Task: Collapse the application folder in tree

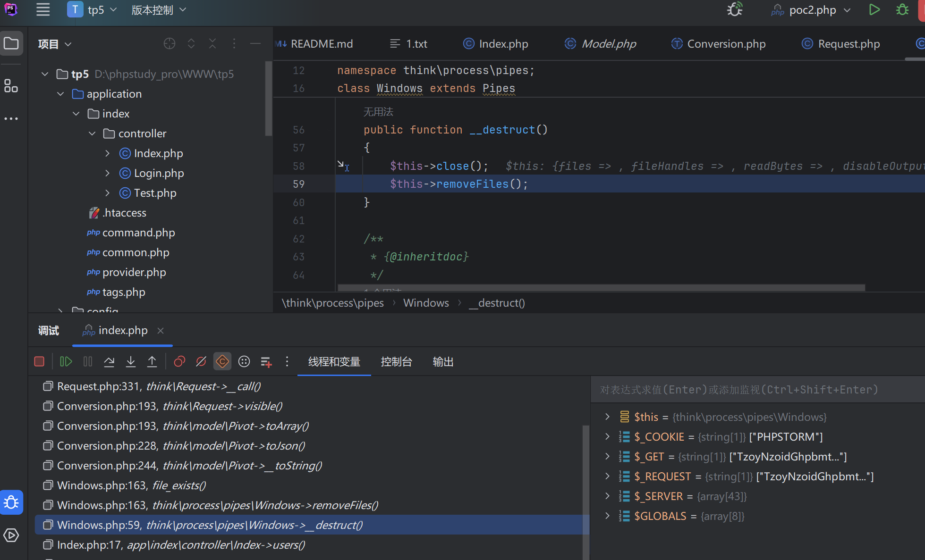Action: pos(60,94)
